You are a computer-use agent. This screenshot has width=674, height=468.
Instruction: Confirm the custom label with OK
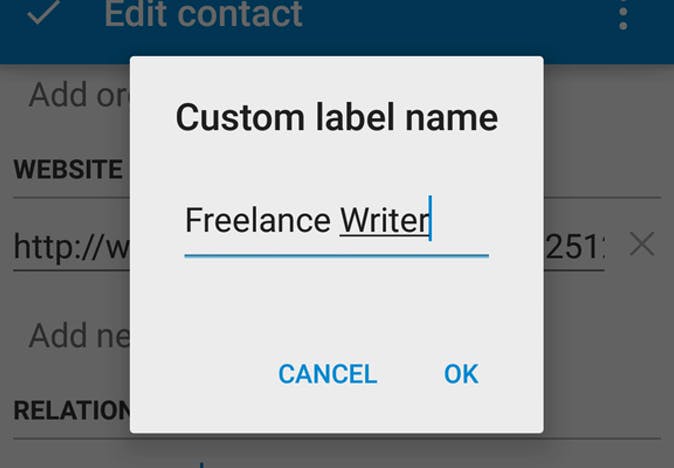pyautogui.click(x=461, y=374)
